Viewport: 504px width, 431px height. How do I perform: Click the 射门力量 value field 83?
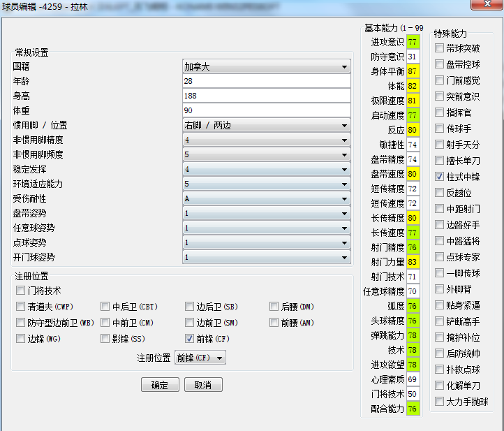coord(413,262)
